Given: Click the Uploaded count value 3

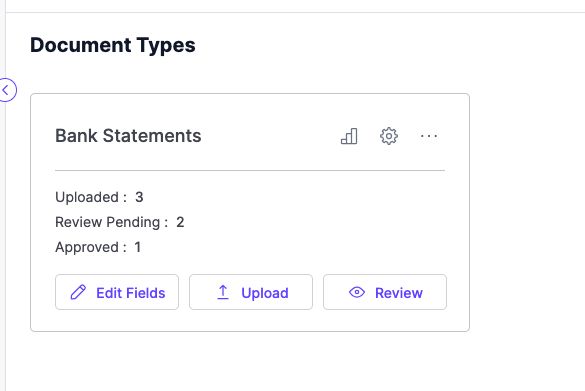Looking at the screenshot, I should coord(139,197).
